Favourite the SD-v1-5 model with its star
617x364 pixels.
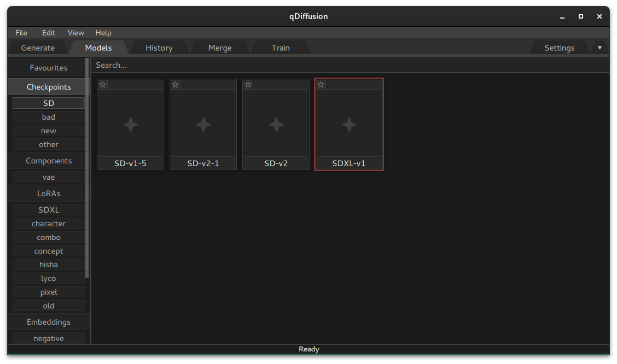(103, 85)
